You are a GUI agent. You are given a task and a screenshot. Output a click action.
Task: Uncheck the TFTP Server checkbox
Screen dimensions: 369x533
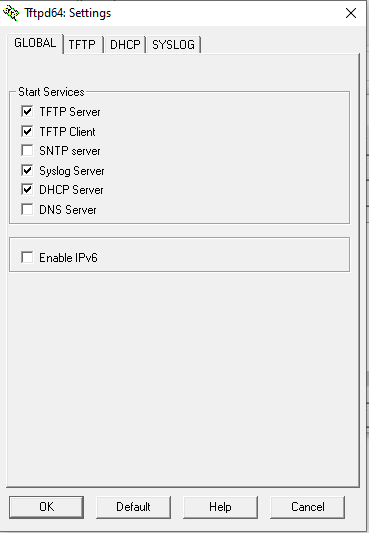click(27, 111)
